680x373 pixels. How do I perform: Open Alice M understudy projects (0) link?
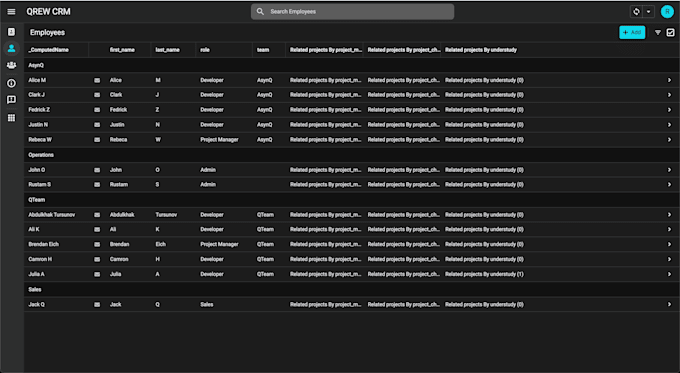click(484, 80)
